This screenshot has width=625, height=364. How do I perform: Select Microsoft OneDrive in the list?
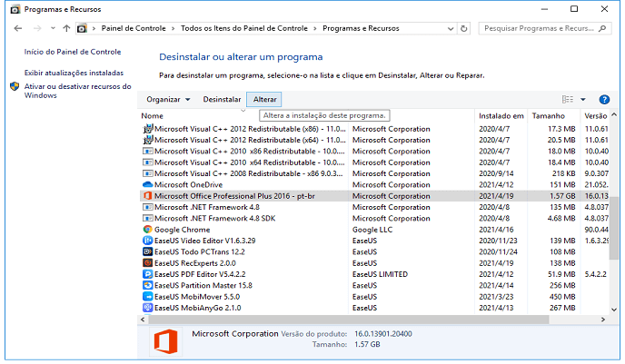point(189,185)
